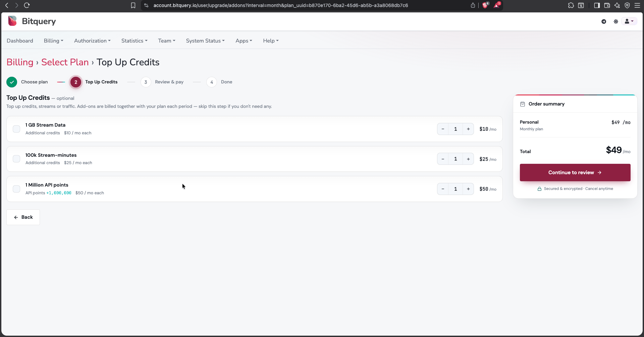Viewport: 644px width, 337px height.
Task: Go to the Dashboard nav item
Action: pos(20,41)
